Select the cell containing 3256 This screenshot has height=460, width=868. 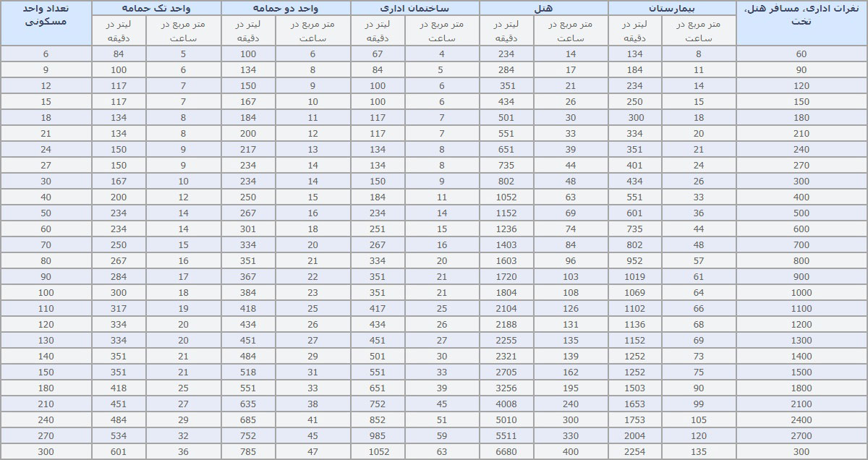pyautogui.click(x=506, y=388)
